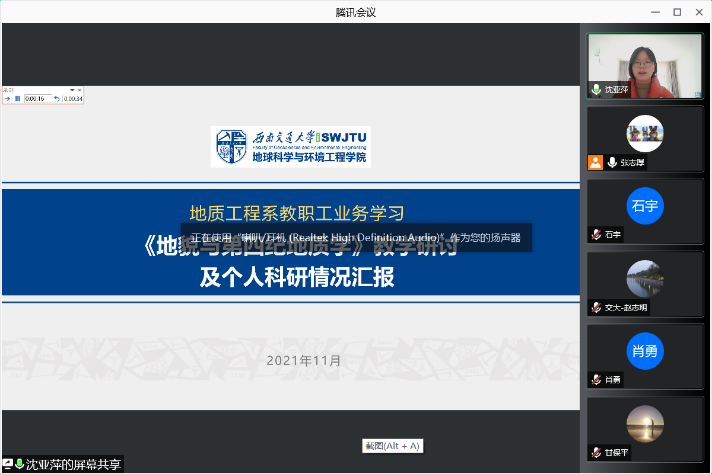
Task: Click the muted mic icon for 甘保平
Action: coord(595,452)
